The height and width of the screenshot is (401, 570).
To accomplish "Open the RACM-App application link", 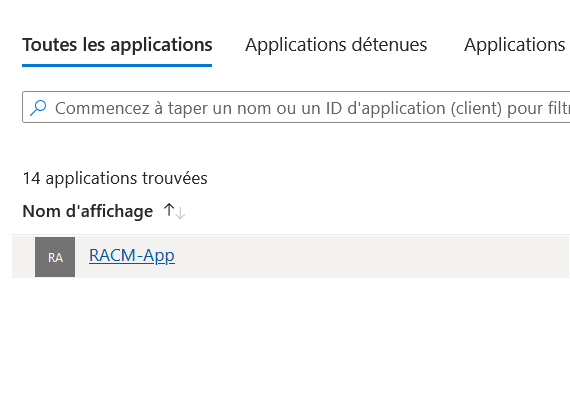I will coord(132,255).
